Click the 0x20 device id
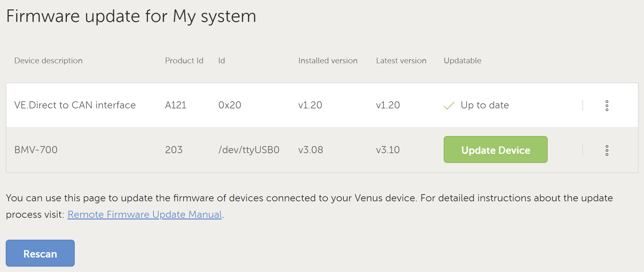644x272 pixels. [230, 105]
